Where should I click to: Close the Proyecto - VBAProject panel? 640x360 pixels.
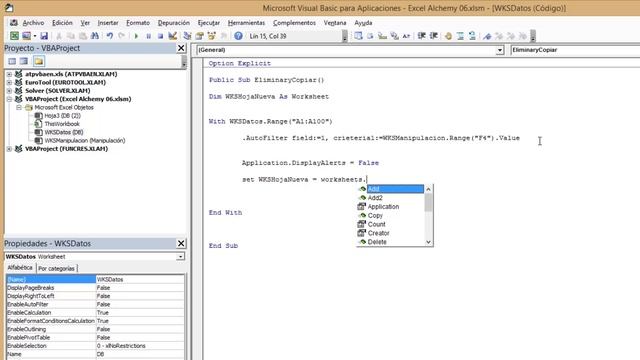pos(181,48)
